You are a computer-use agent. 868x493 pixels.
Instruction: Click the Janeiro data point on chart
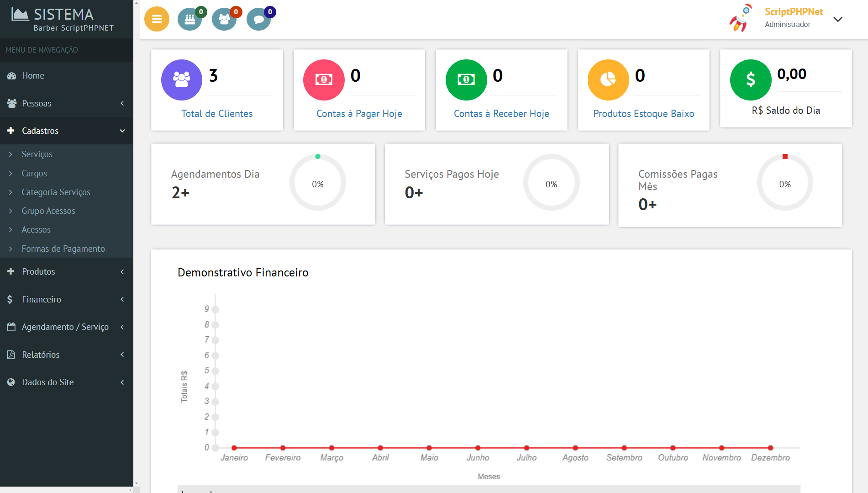pyautogui.click(x=234, y=448)
